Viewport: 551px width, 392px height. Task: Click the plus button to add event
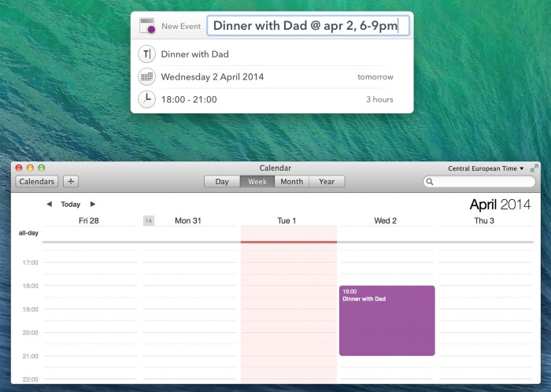coord(71,181)
